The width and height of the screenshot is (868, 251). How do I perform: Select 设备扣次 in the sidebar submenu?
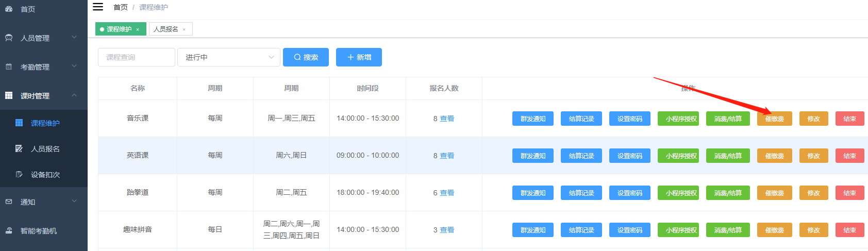pos(44,174)
